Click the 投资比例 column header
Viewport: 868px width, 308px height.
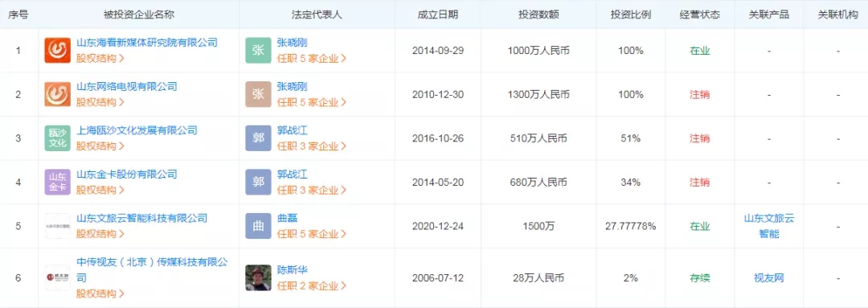631,14
